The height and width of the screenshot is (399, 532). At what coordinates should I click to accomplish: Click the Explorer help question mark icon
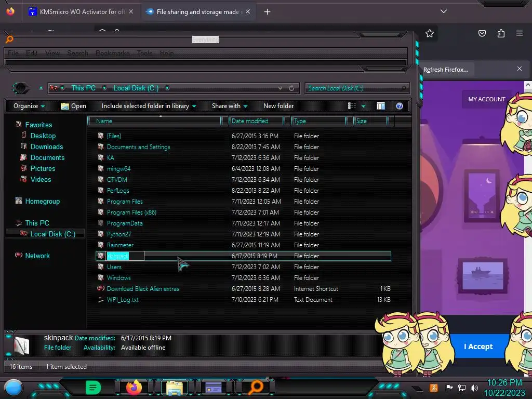coord(400,106)
